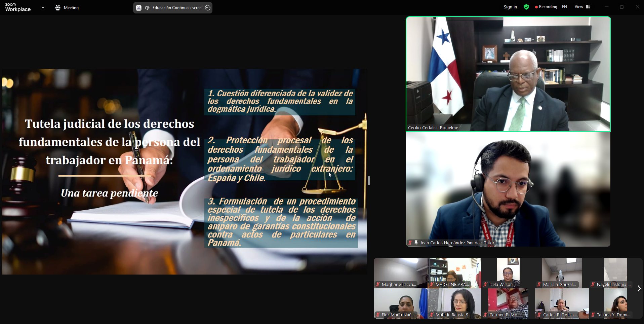The height and width of the screenshot is (324, 644).
Task: Select MADELINE ARA... participant thumbnail
Action: click(x=454, y=273)
